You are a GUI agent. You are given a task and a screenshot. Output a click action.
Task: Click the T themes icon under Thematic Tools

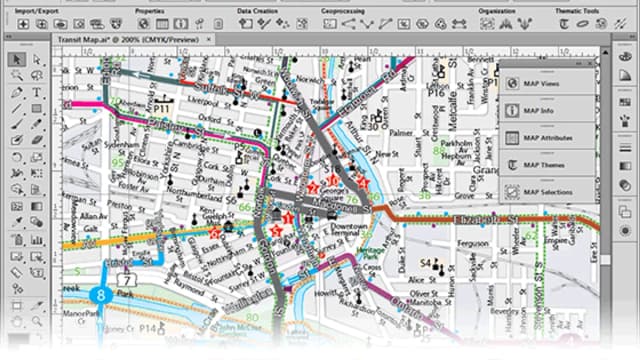click(564, 24)
